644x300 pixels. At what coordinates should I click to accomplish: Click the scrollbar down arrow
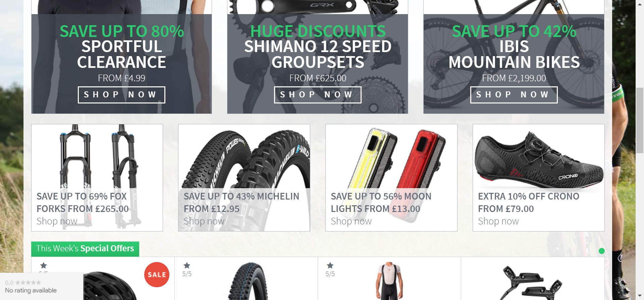click(640, 297)
